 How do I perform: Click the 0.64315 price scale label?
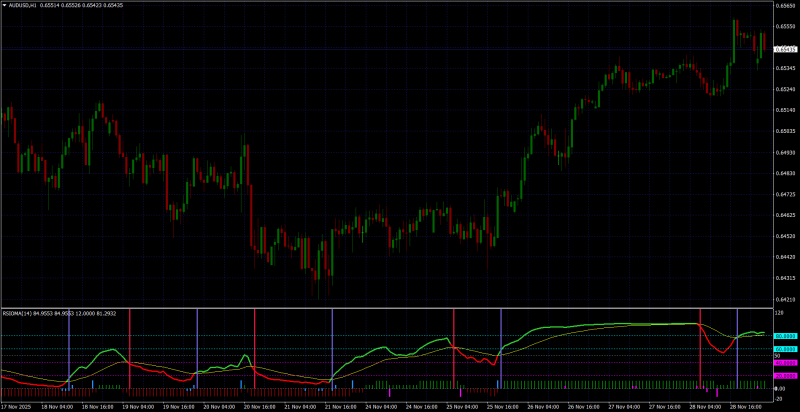pyautogui.click(x=784, y=278)
